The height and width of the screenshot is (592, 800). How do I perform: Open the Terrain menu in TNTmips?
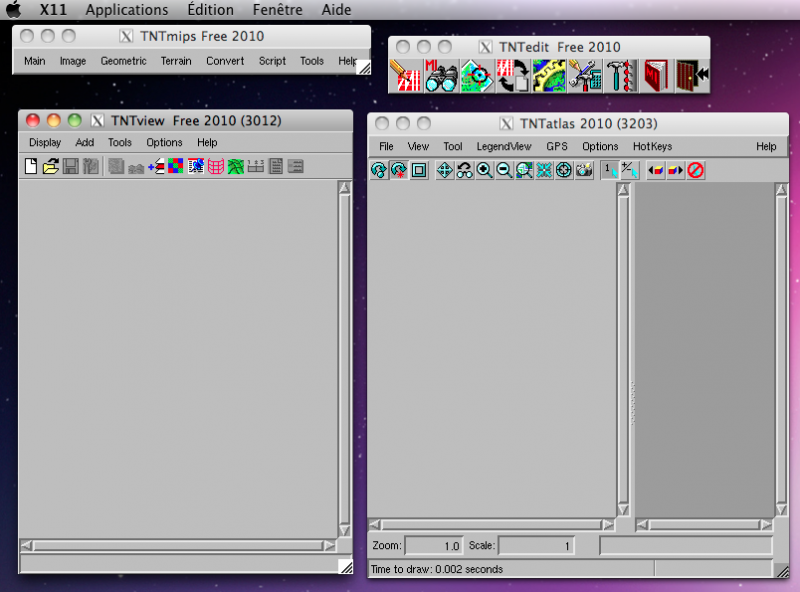coord(176,61)
